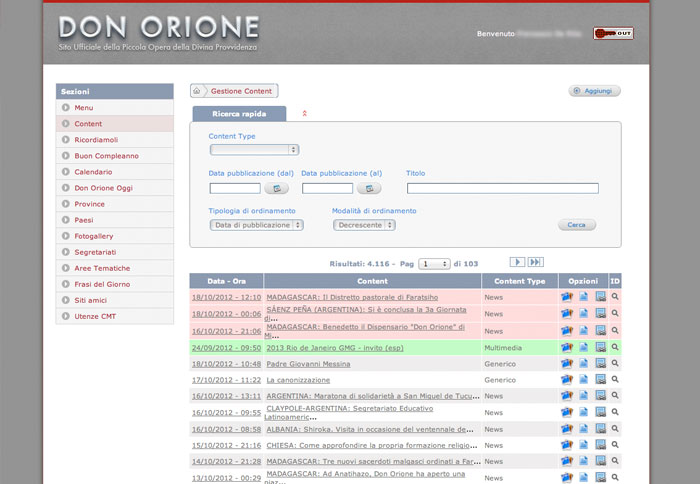Click magnifier icon for La canonizzazione row
Image resolution: width=700 pixels, height=484 pixels.
point(615,379)
